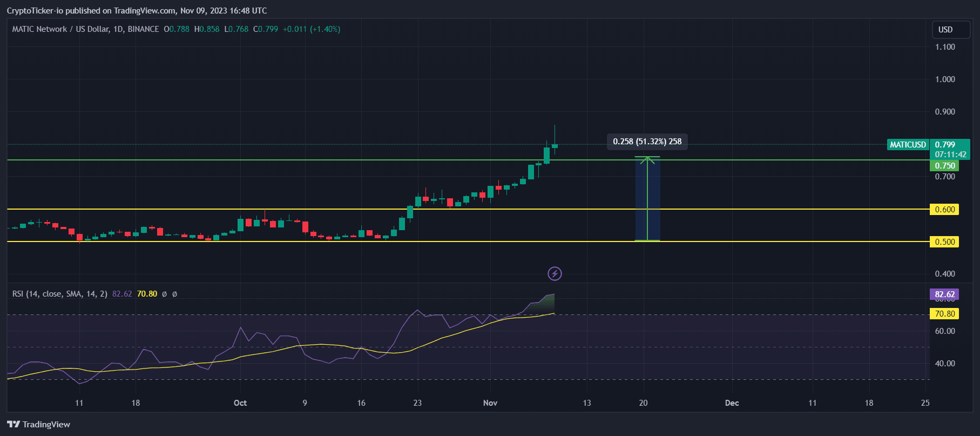
Task: Click the RSI 70.80 value in legend
Action: coord(147,294)
